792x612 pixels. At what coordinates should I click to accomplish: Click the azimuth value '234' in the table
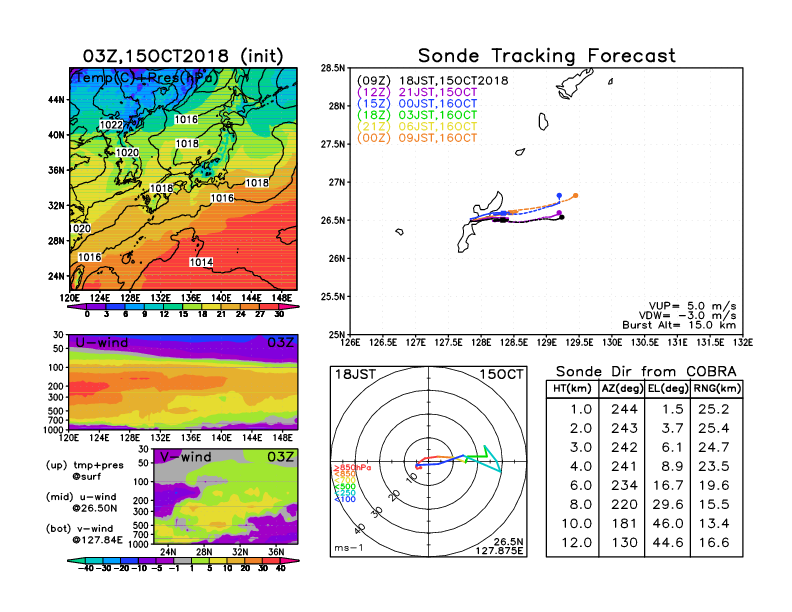coord(624,485)
